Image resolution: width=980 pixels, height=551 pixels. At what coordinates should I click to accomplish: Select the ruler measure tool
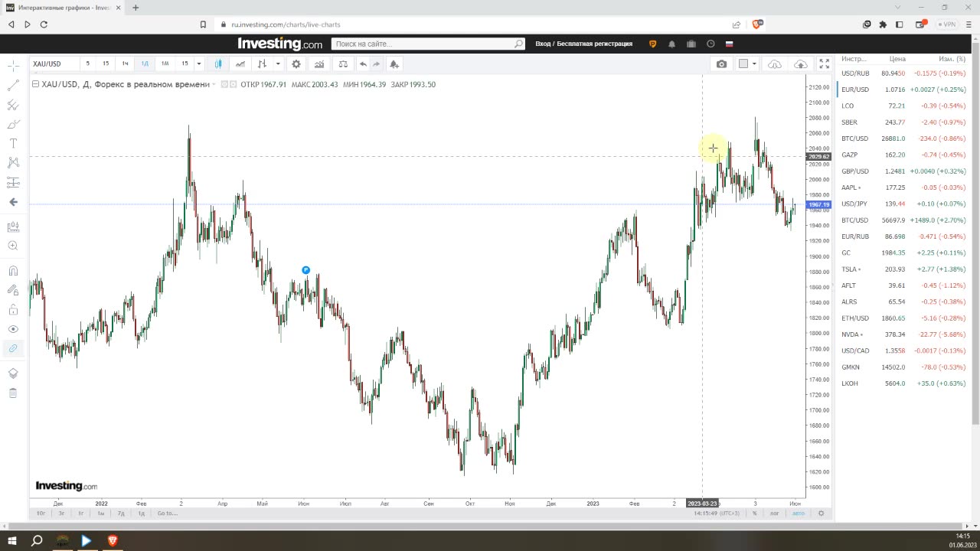pos(13,227)
